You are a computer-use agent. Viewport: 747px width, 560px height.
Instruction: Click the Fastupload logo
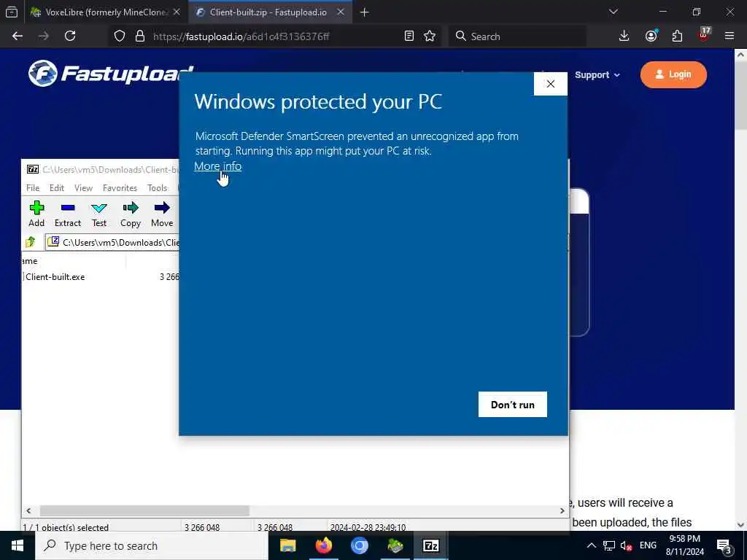click(111, 74)
